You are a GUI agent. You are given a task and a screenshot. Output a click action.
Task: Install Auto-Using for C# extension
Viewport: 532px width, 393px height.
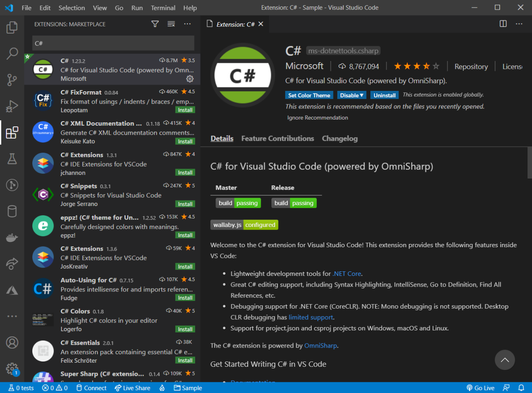pos(185,298)
